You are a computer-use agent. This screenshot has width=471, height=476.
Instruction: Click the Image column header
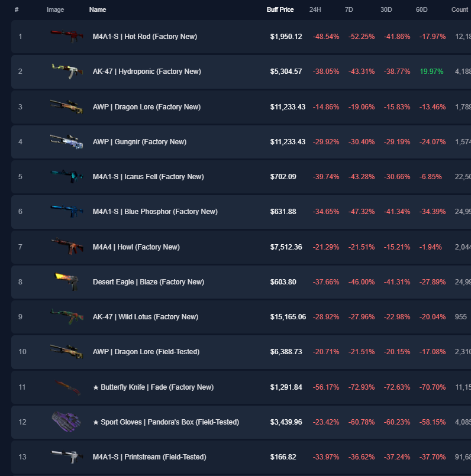(55, 9)
